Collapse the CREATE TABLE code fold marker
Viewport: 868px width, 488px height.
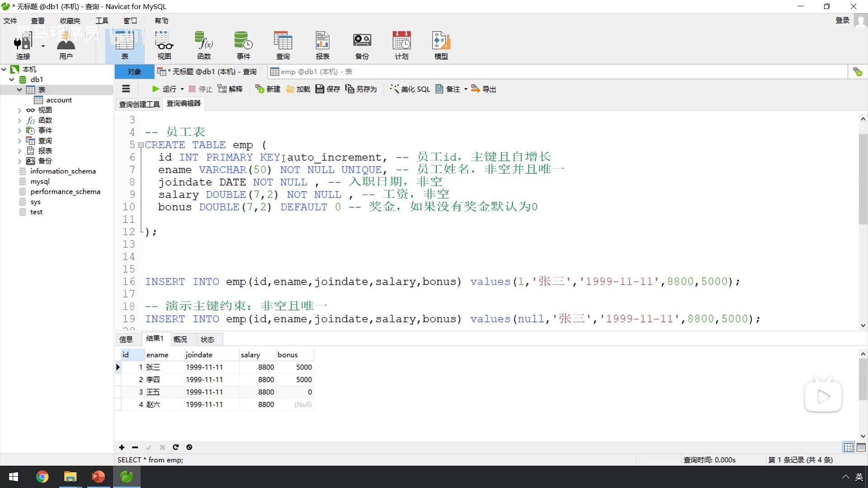tap(141, 145)
